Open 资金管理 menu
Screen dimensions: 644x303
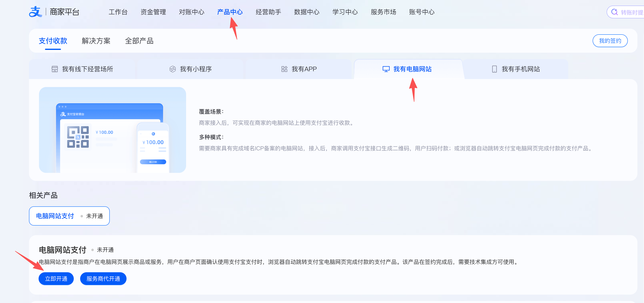coord(153,12)
